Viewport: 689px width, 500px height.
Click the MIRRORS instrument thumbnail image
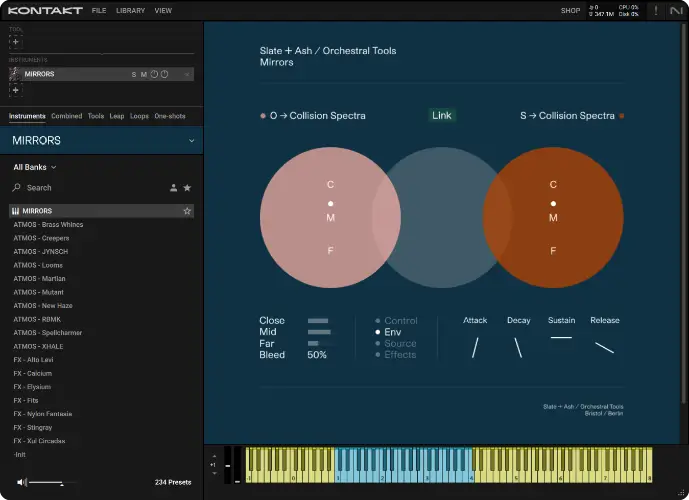tap(15, 74)
